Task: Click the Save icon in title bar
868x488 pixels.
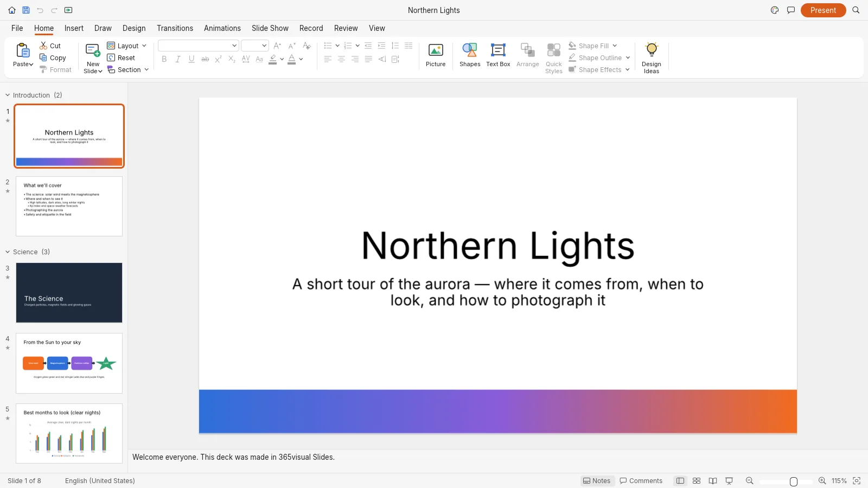Action: pyautogui.click(x=25, y=10)
